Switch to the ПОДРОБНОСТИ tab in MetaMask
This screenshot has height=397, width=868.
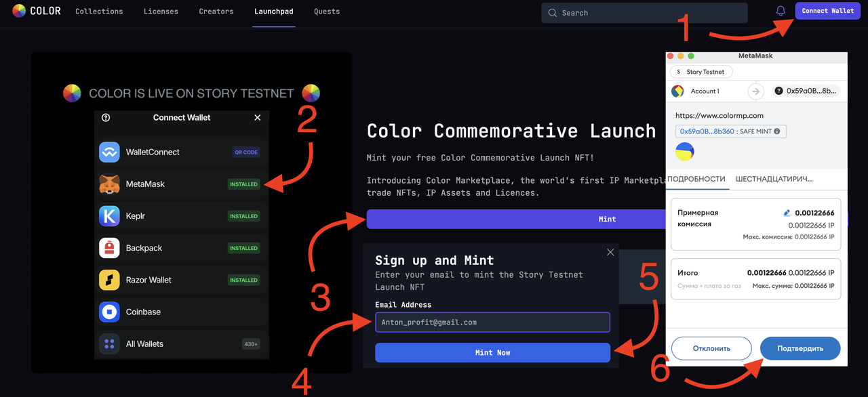(696, 179)
